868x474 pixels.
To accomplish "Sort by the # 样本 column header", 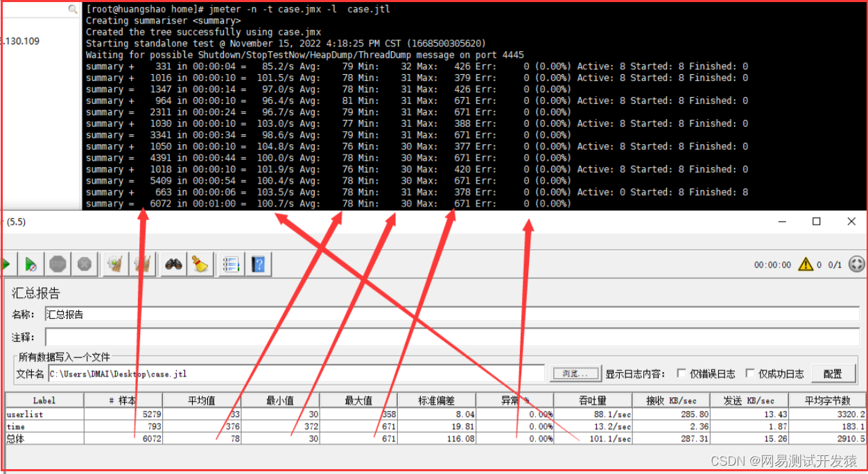I will tap(123, 401).
